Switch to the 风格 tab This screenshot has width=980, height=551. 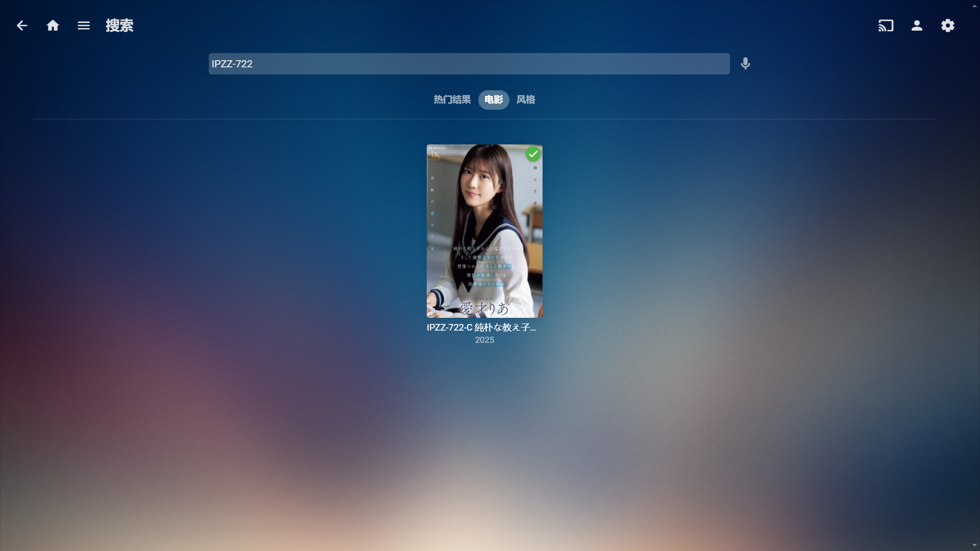[x=526, y=100]
